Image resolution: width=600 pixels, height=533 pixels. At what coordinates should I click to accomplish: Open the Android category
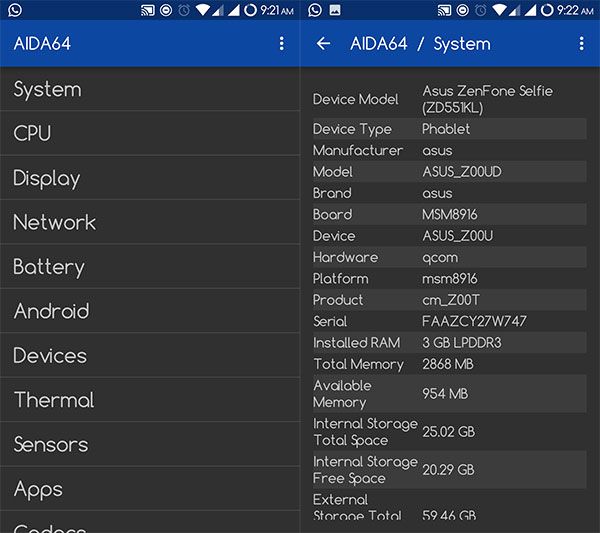coord(150,311)
